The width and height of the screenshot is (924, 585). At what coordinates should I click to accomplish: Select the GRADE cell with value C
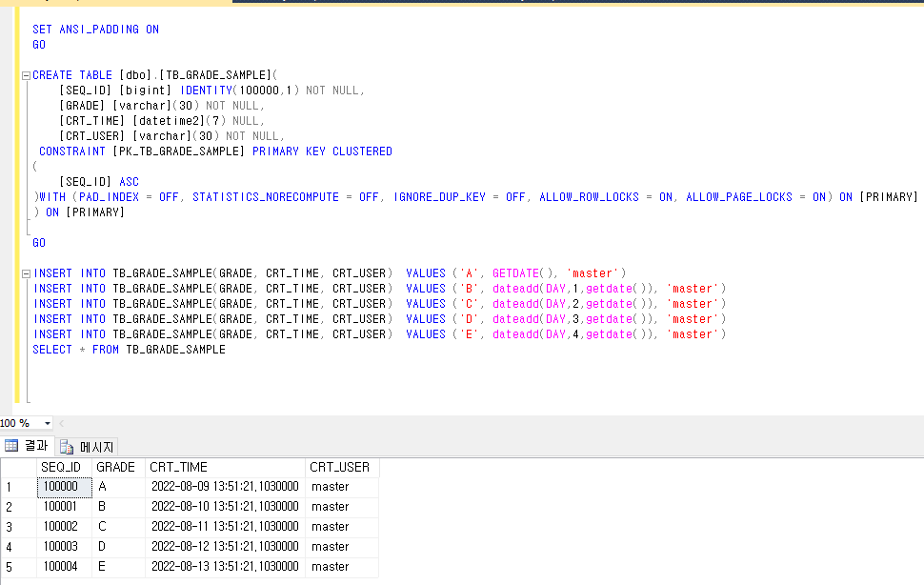(102, 527)
